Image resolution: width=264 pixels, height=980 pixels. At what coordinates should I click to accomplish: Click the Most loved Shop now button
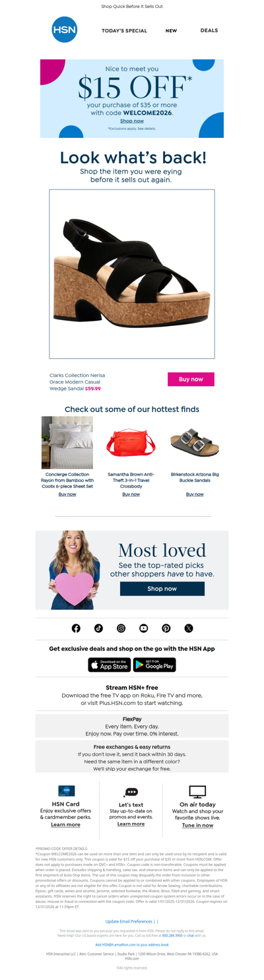[x=162, y=588]
